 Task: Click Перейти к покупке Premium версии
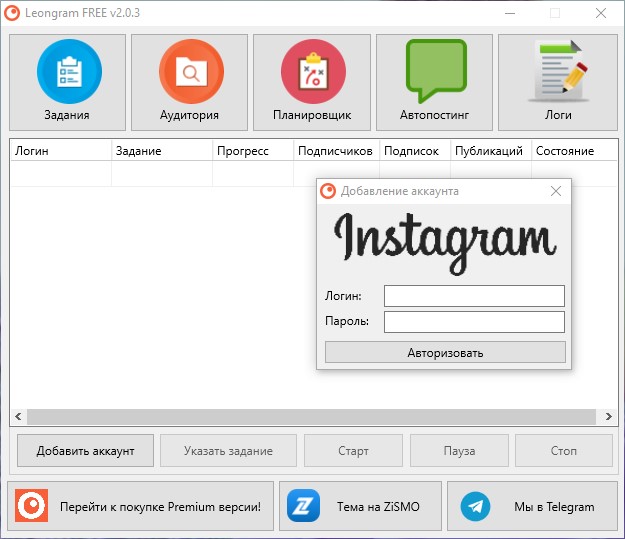(x=160, y=507)
